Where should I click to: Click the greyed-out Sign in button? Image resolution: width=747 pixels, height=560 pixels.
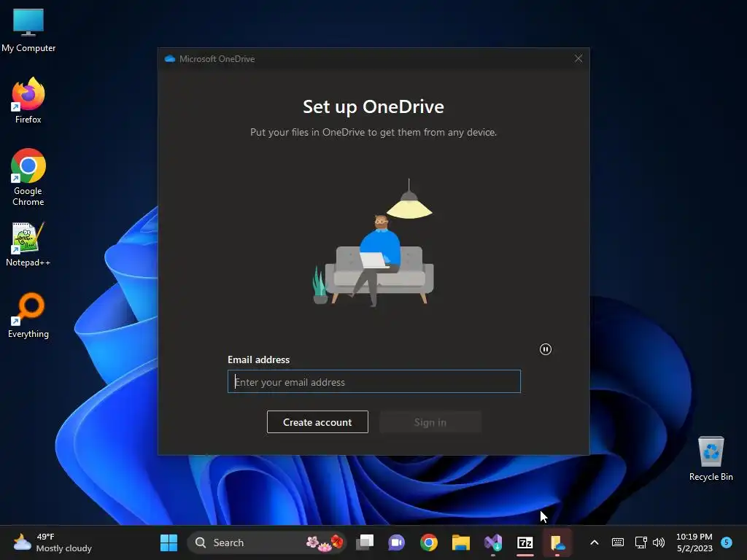click(x=430, y=422)
